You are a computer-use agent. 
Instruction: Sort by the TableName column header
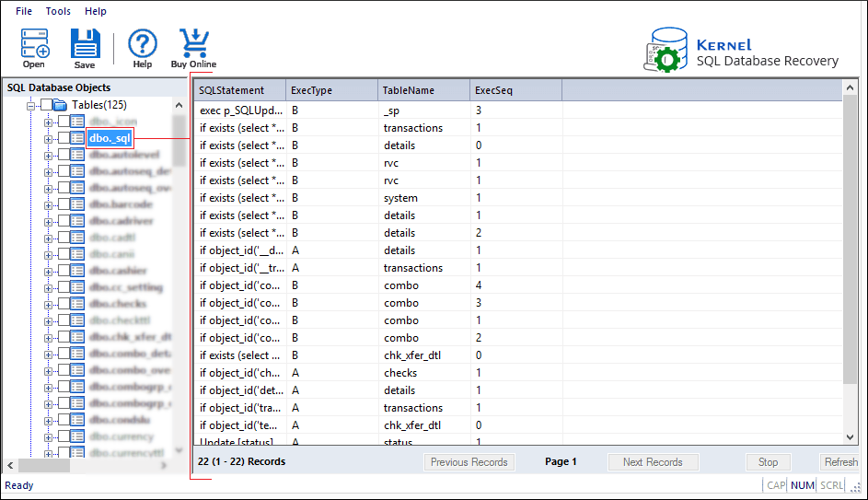424,90
